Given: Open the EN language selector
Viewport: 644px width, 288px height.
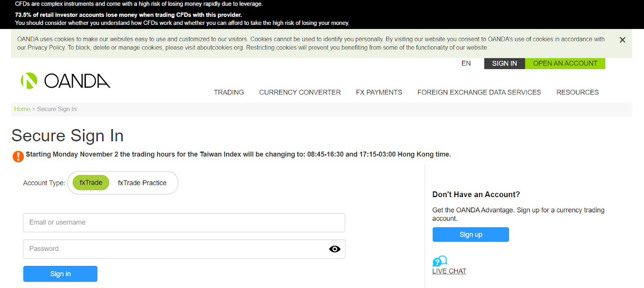Looking at the screenshot, I should (466, 64).
